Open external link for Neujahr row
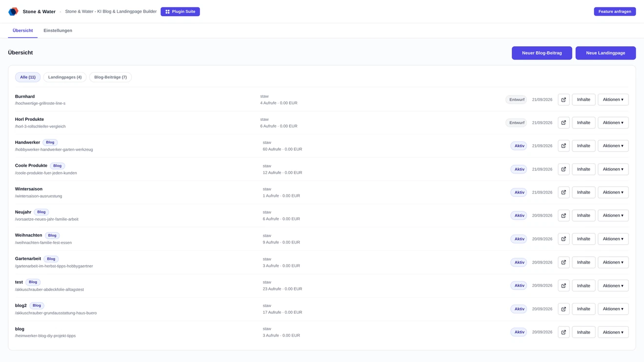The height and width of the screenshot is (362, 644). (x=563, y=215)
